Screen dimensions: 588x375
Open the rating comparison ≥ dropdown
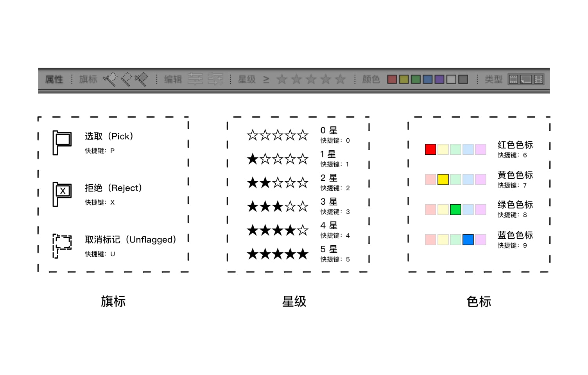pos(266,80)
